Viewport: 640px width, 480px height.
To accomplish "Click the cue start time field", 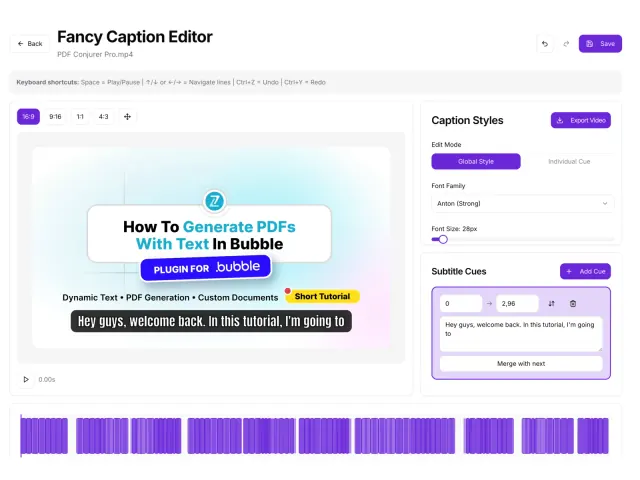I will coord(461,304).
